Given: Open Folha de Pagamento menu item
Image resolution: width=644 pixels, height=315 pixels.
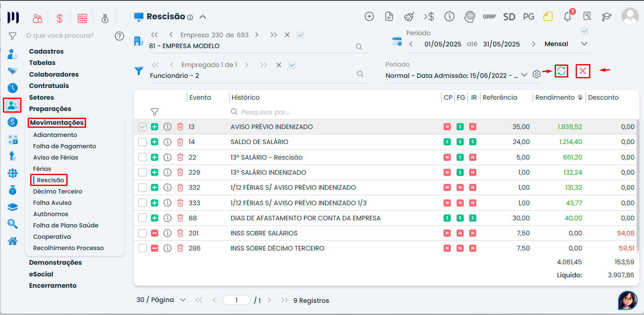Looking at the screenshot, I should coord(65,146).
